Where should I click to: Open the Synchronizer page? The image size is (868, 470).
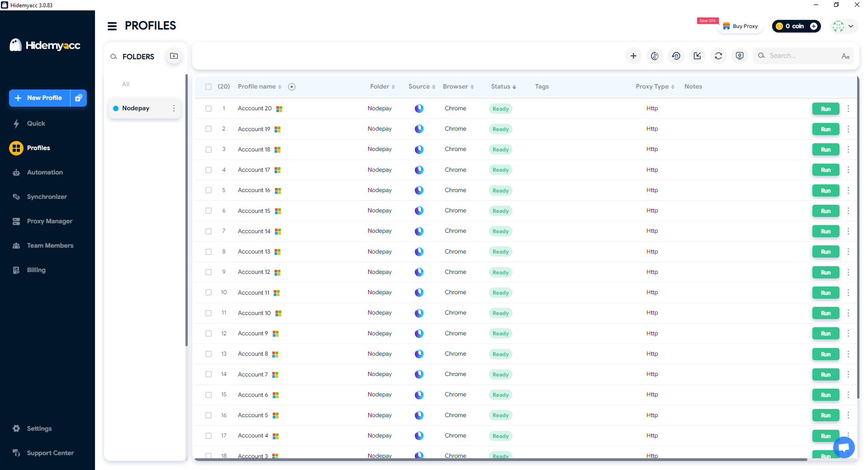(47, 197)
